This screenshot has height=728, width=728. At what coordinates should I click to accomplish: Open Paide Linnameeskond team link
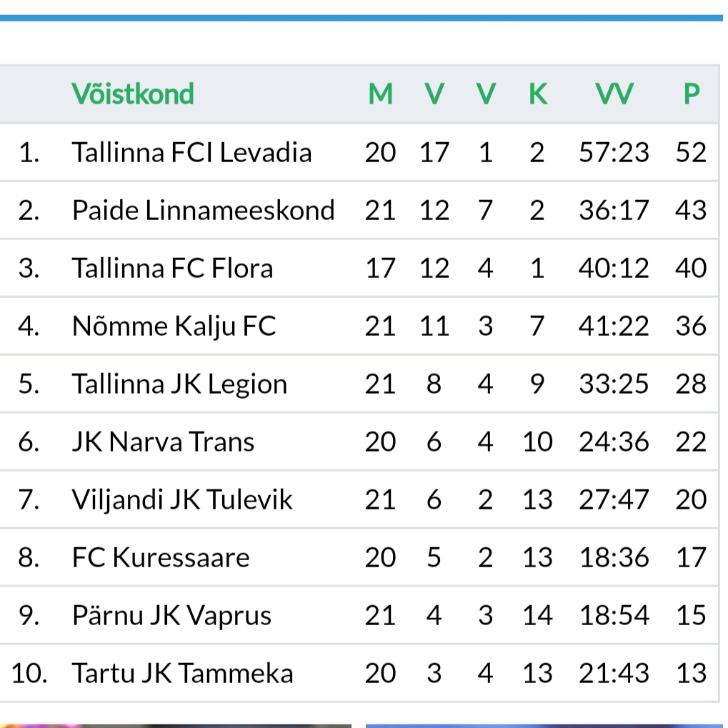(x=203, y=210)
